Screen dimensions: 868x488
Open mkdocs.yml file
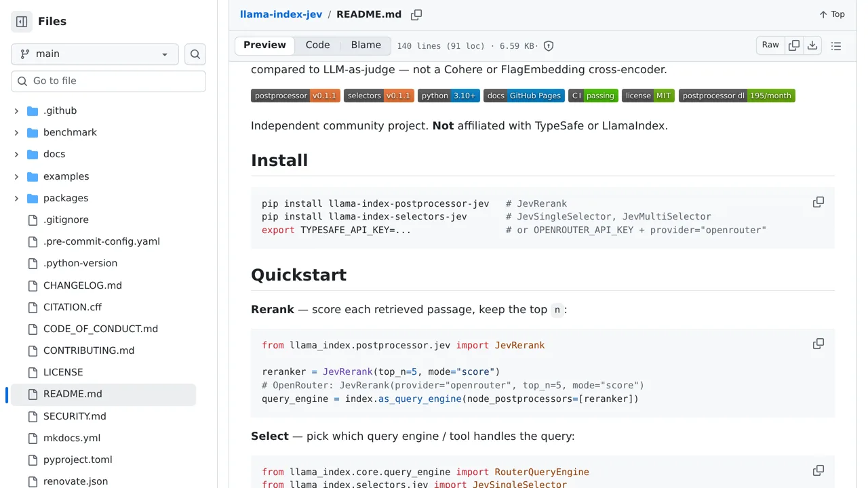[72, 439]
